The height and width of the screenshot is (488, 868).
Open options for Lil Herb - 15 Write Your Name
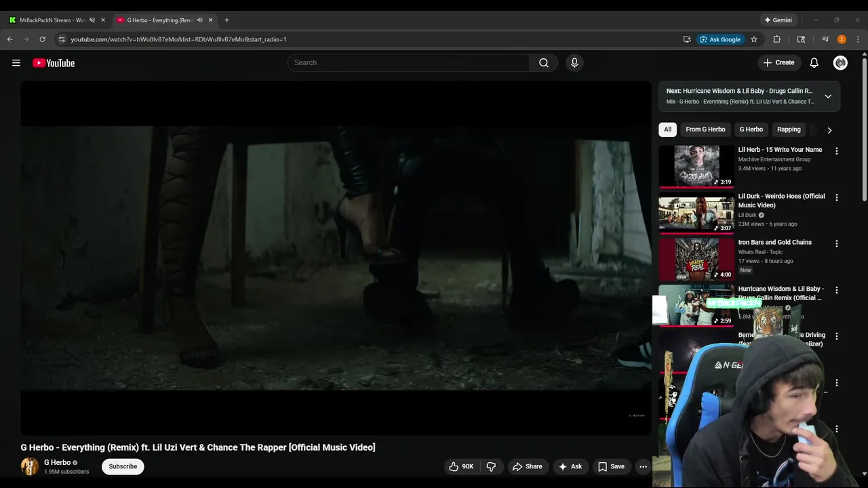pyautogui.click(x=836, y=151)
